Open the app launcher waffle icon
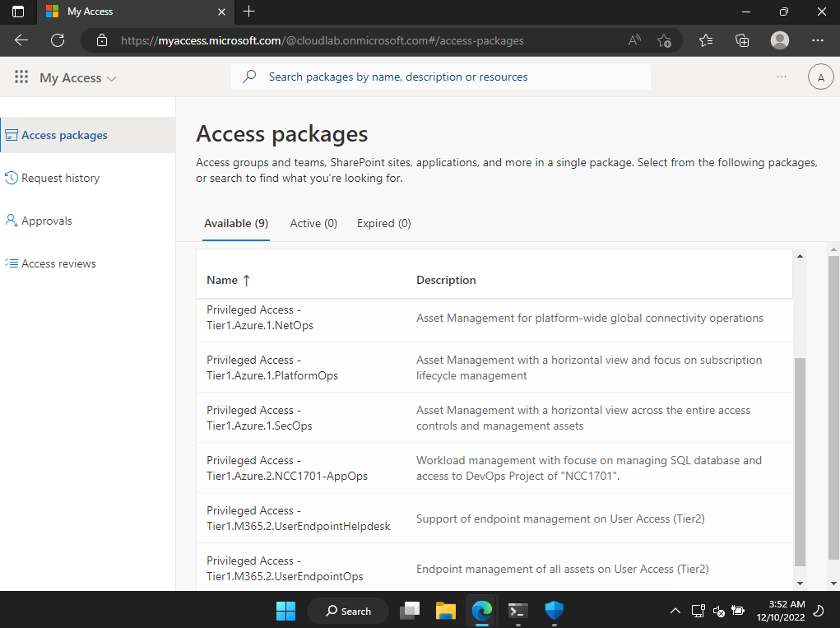The height and width of the screenshot is (628, 840). click(21, 77)
